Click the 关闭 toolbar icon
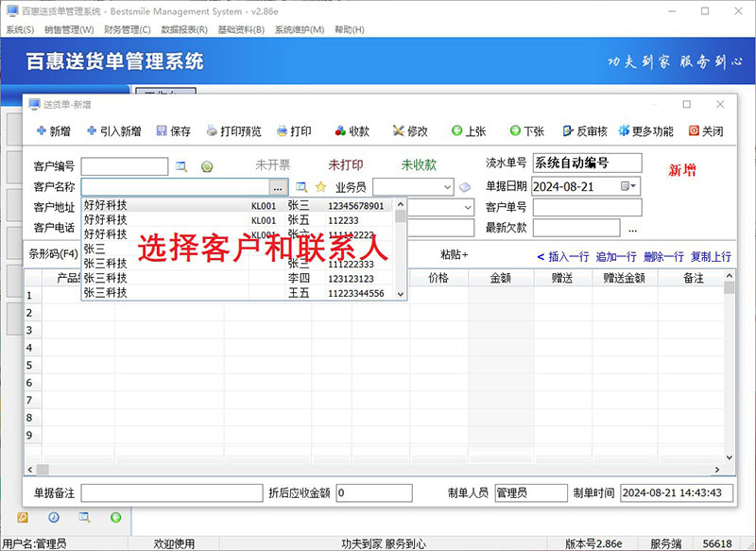The height and width of the screenshot is (551, 756). click(706, 131)
